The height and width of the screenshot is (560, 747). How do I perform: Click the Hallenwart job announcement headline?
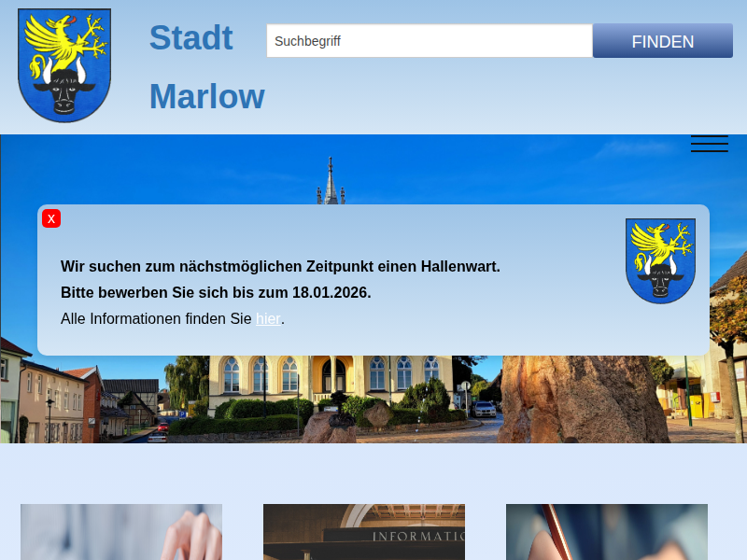pyautogui.click(x=280, y=266)
